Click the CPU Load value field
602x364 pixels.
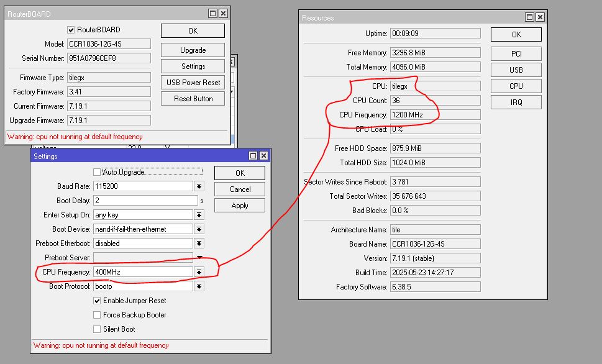(x=436, y=129)
